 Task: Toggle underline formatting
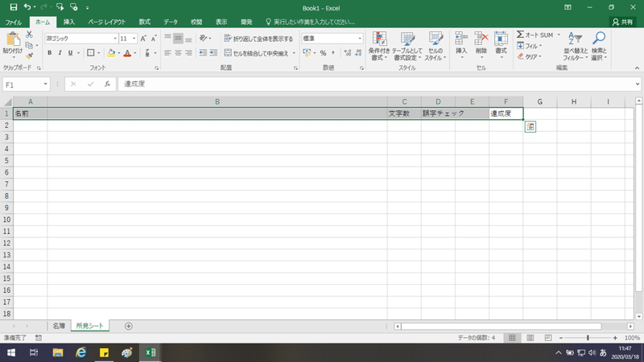coord(70,53)
